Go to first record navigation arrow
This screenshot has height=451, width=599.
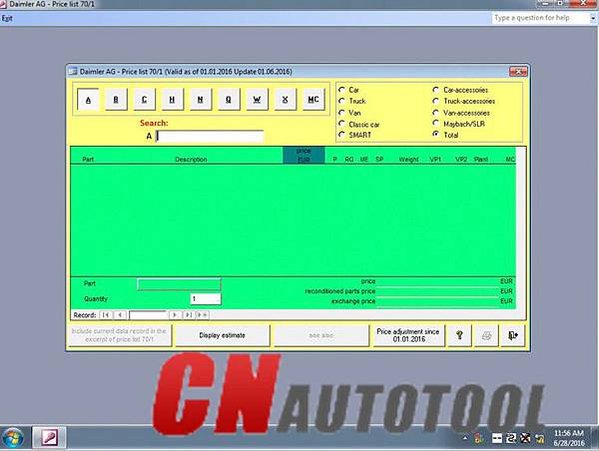pos(106,315)
